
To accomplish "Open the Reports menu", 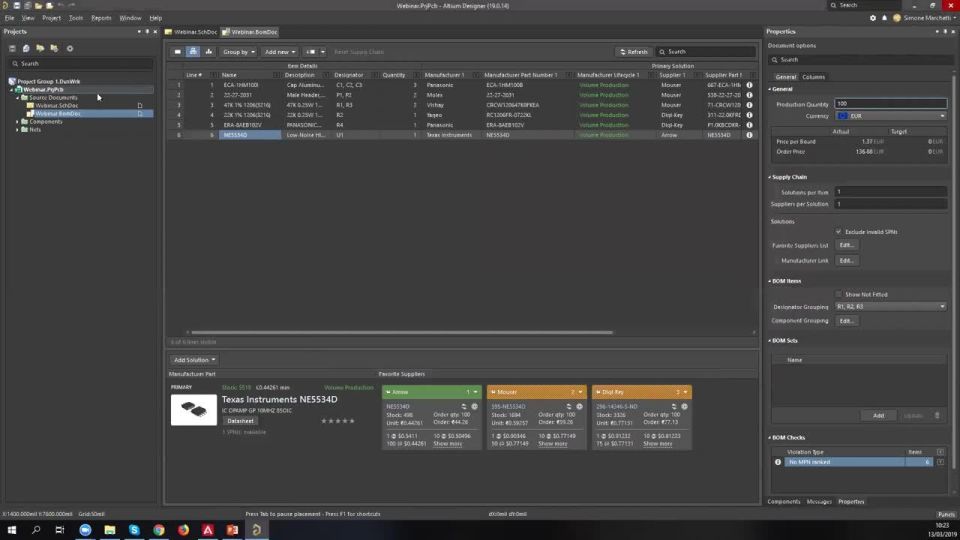I will (x=101, y=18).
